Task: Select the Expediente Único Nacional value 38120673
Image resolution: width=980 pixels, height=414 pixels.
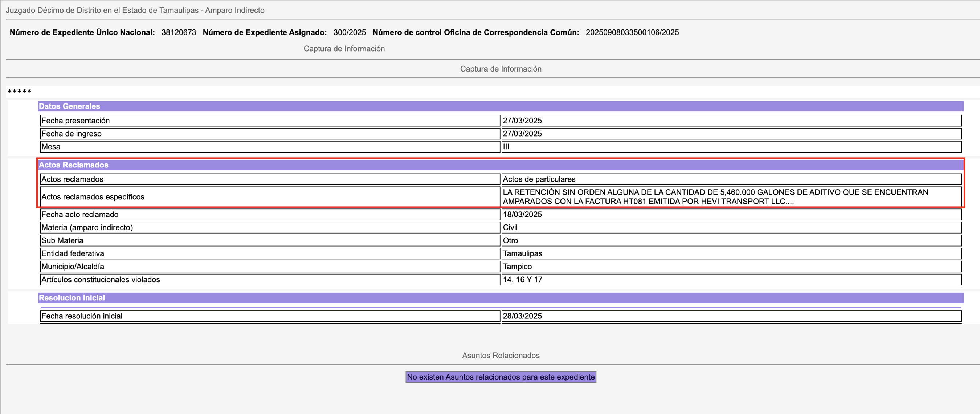Action: coord(179,32)
